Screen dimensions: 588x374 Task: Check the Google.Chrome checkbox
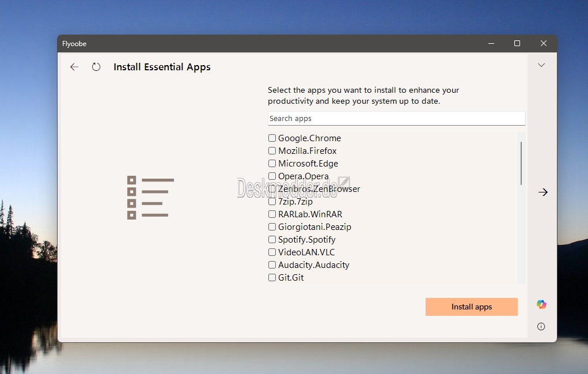click(x=272, y=138)
